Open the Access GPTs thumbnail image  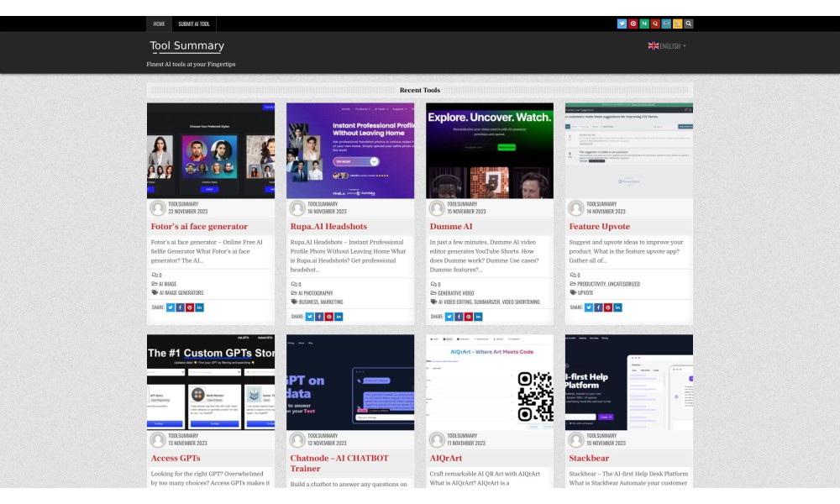211,382
